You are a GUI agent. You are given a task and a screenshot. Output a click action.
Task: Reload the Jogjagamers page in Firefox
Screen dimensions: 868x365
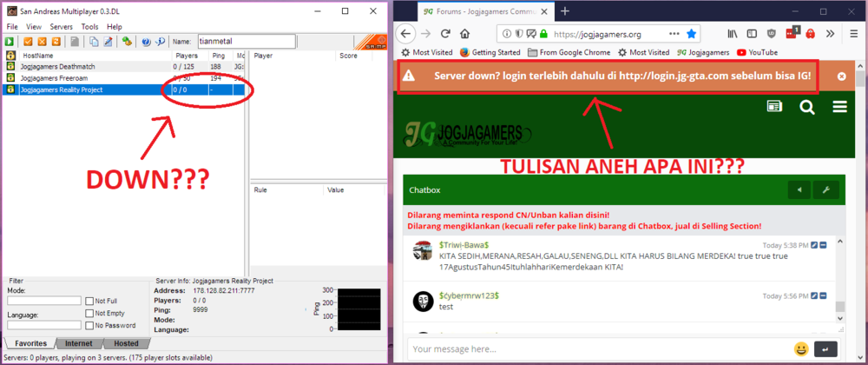pyautogui.click(x=445, y=34)
